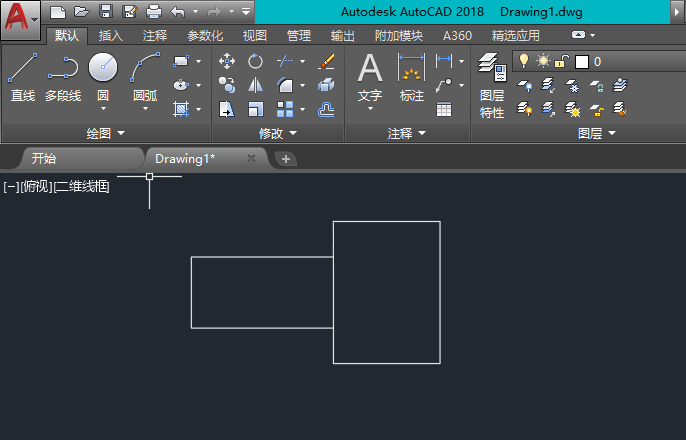Image resolution: width=686 pixels, height=440 pixels.
Task: Switch to the Parametric (参数化) tab
Action: [205, 35]
